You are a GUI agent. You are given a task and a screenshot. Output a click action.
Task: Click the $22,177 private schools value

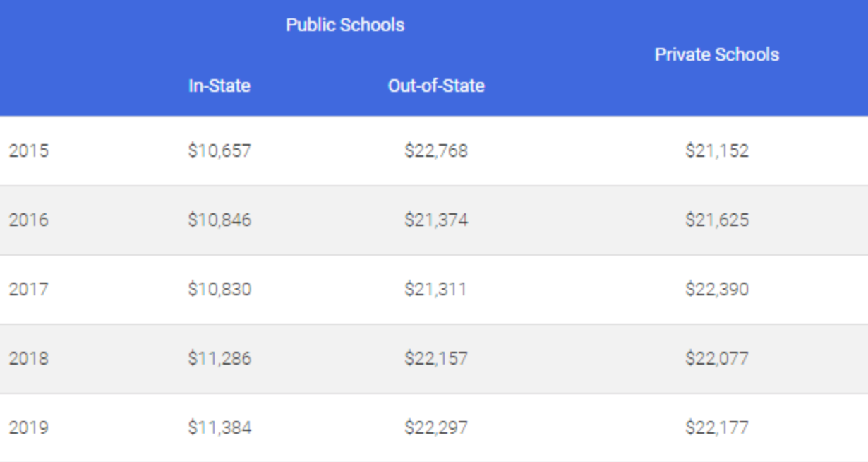[716, 427]
